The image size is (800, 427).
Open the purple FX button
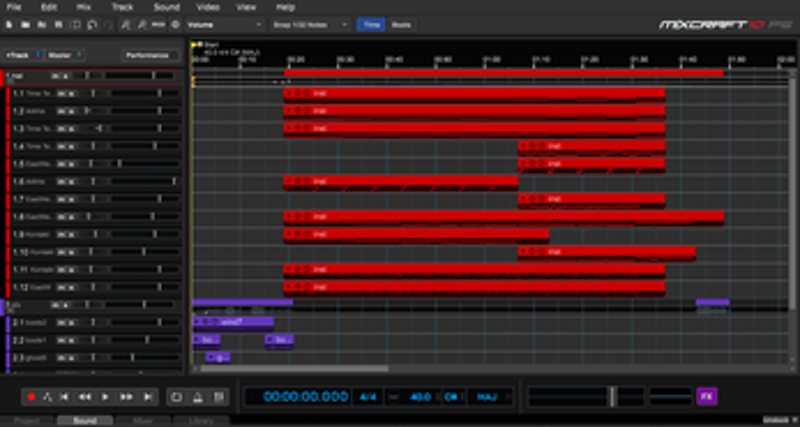point(707,396)
